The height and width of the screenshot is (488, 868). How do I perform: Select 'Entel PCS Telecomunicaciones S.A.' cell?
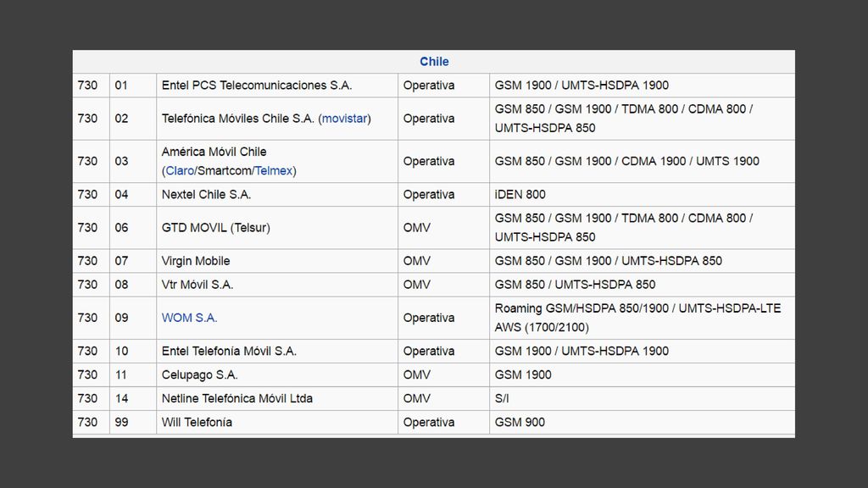click(x=277, y=86)
